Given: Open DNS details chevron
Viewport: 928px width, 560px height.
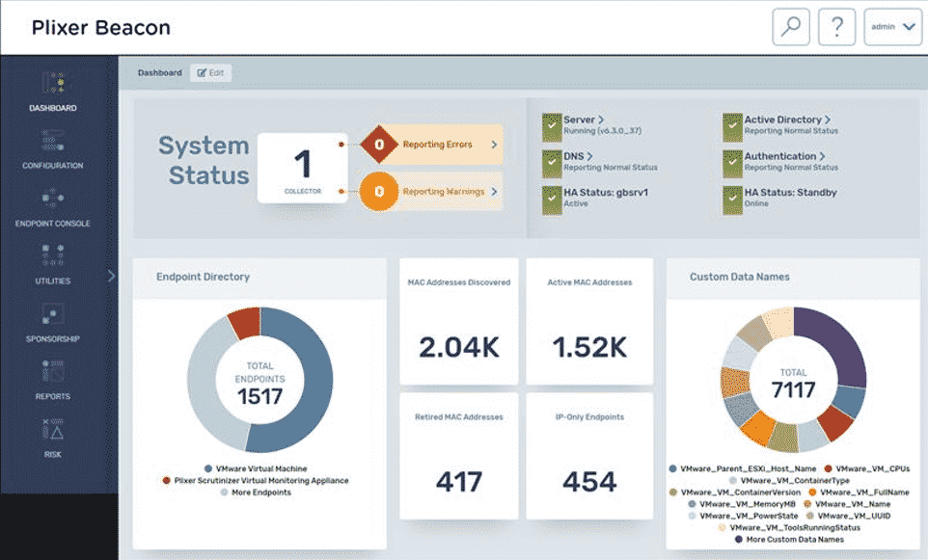Looking at the screenshot, I should coord(589,156).
